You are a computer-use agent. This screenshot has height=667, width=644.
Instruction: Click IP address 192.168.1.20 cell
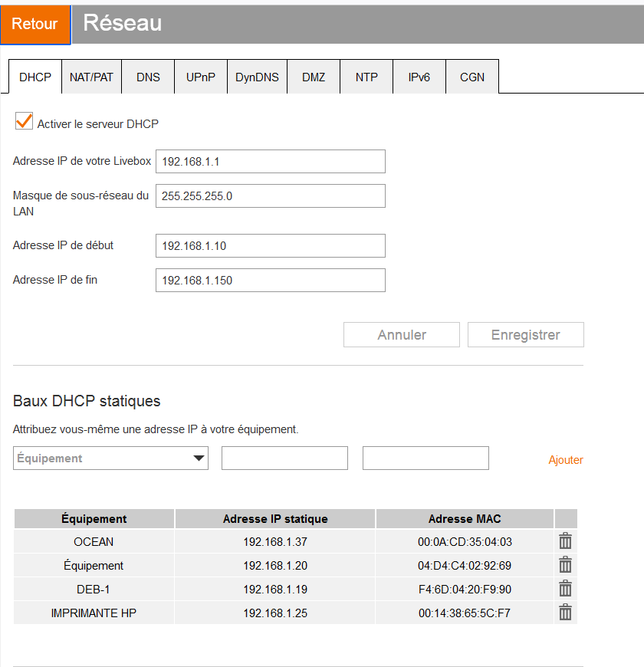coord(275,565)
